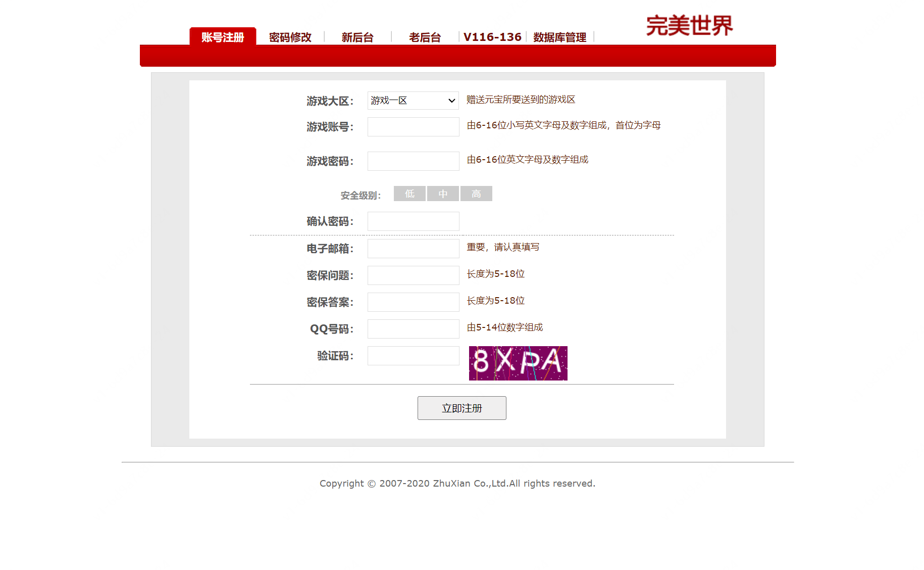Select the 高 security level indicator

pos(476,194)
